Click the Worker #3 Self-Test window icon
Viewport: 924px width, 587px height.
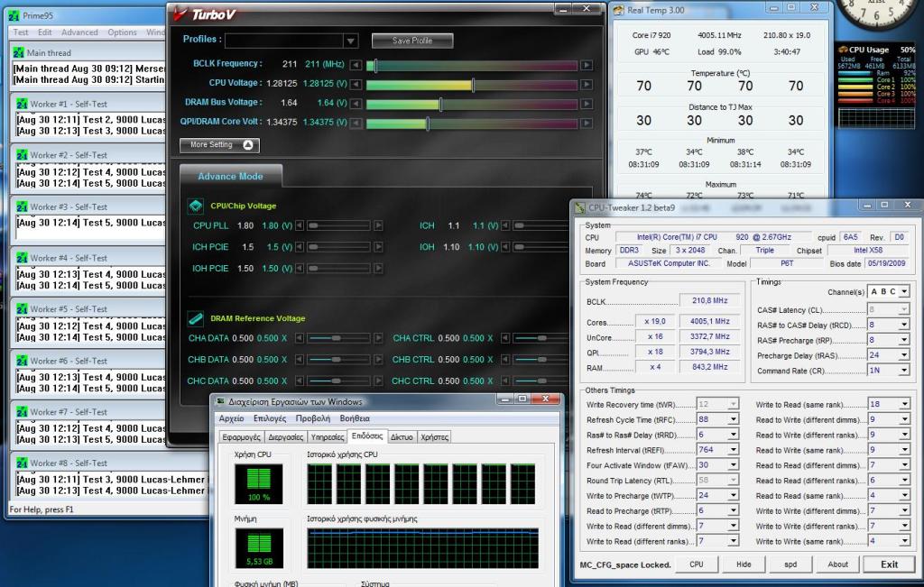pyautogui.click(x=22, y=206)
